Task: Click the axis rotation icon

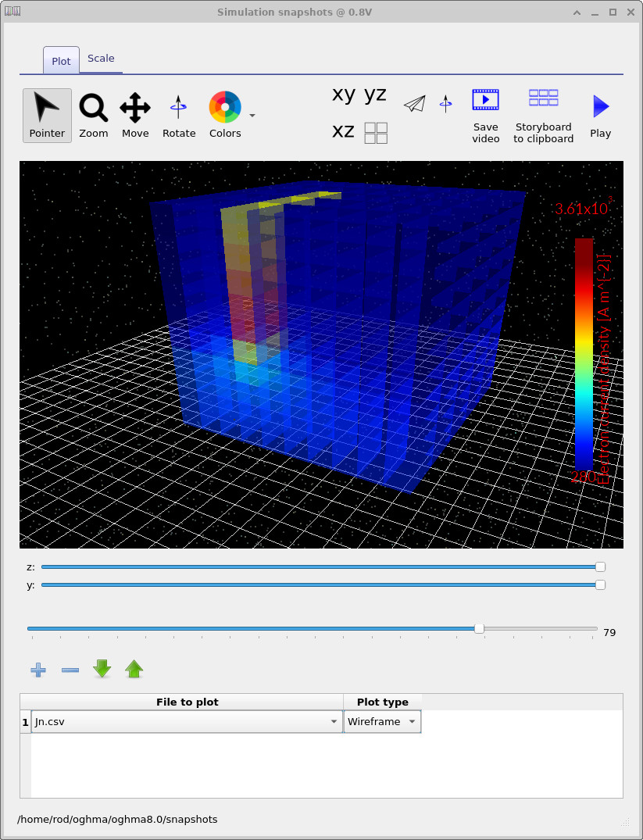Action: 446,102
